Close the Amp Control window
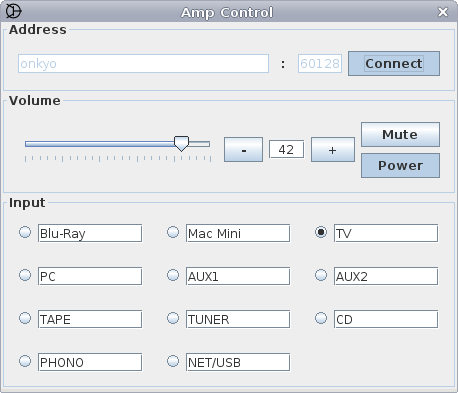The image size is (458, 393). coord(443,12)
